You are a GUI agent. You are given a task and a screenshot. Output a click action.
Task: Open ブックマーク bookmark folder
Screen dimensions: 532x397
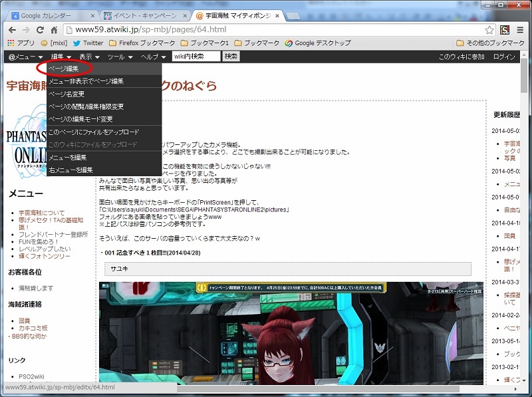tap(257, 43)
